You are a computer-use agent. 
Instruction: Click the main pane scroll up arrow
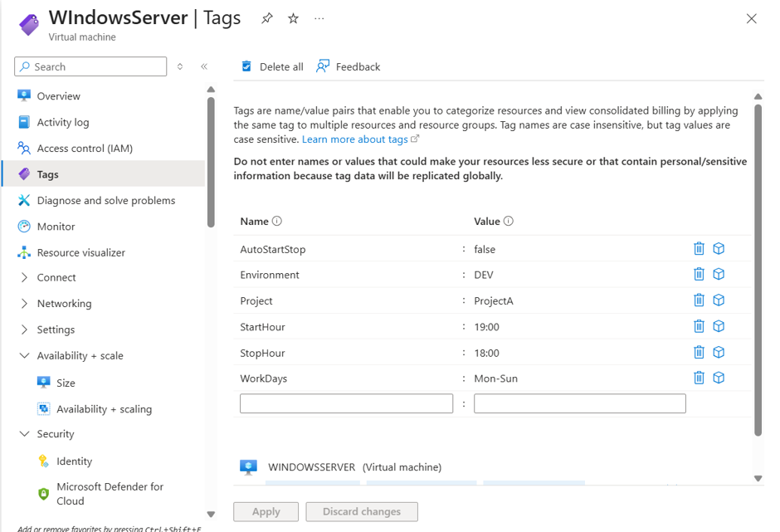(x=758, y=96)
